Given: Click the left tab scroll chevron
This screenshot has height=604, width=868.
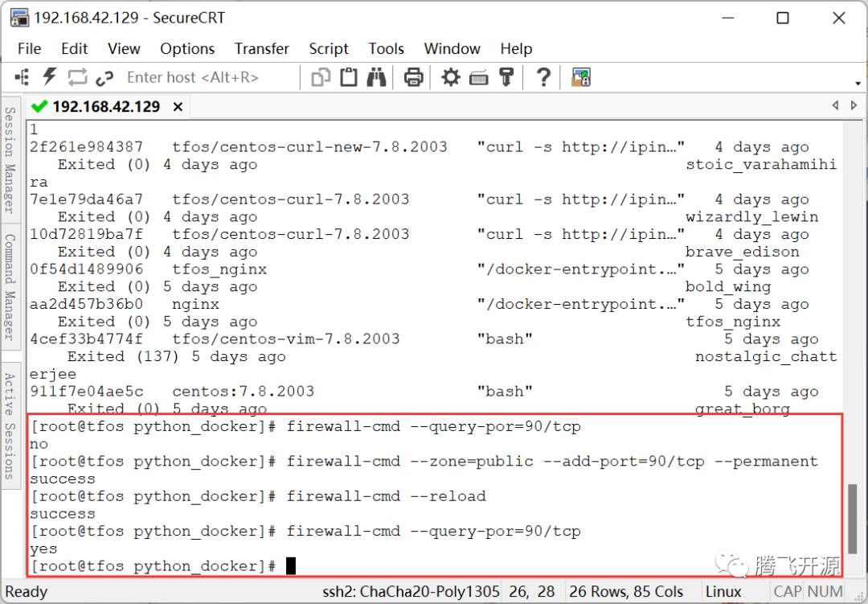Looking at the screenshot, I should click(835, 105).
